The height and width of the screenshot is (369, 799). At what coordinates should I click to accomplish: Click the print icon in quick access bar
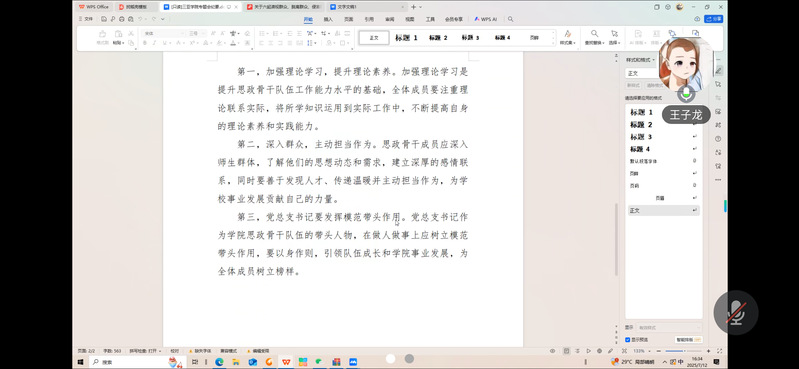point(121,19)
